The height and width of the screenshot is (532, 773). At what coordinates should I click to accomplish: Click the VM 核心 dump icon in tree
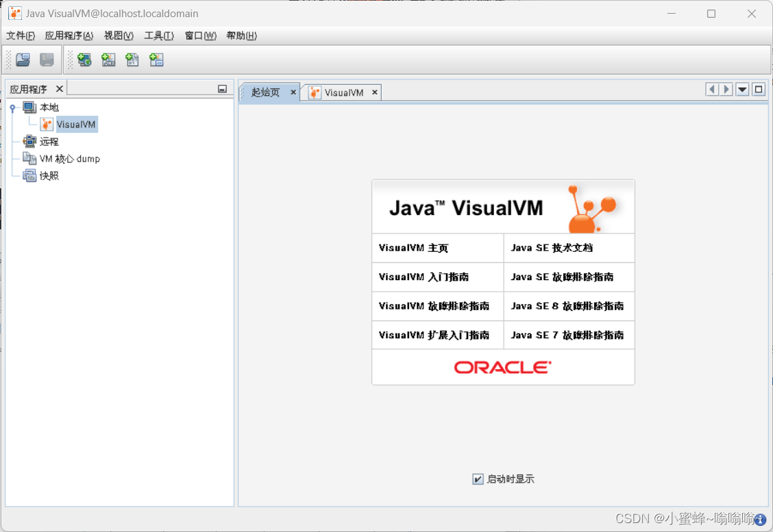tap(29, 159)
